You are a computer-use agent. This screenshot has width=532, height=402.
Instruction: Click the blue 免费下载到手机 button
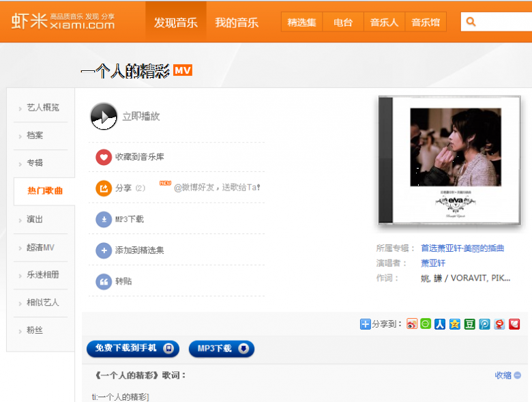click(x=132, y=349)
